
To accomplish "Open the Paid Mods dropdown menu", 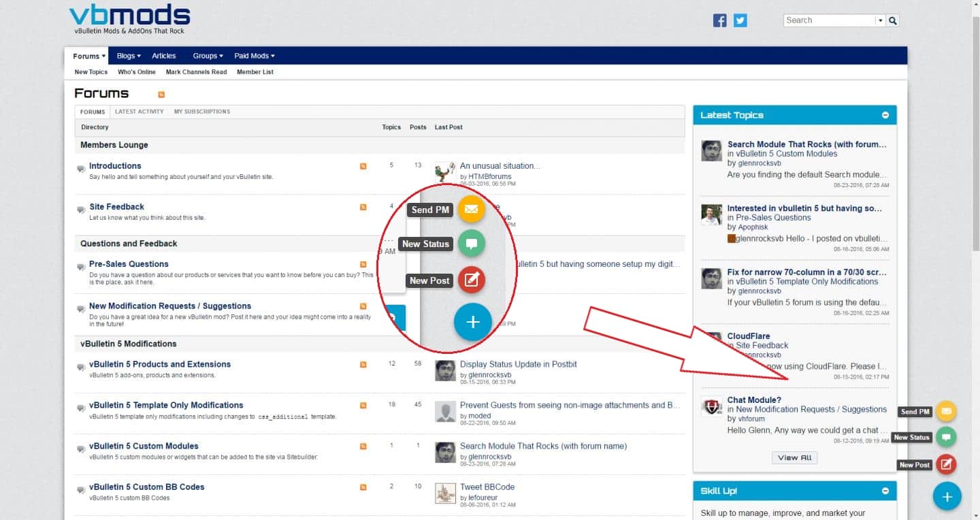I will pos(255,56).
